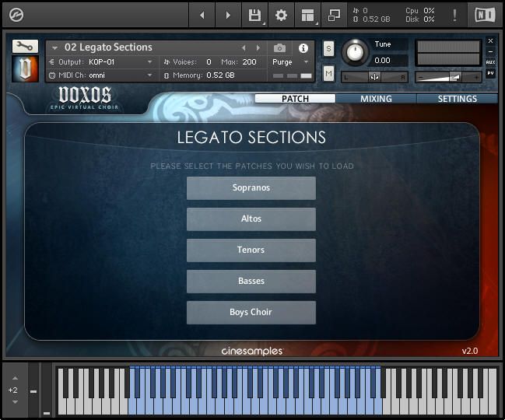Toggle the AUX sends panel

(490, 62)
